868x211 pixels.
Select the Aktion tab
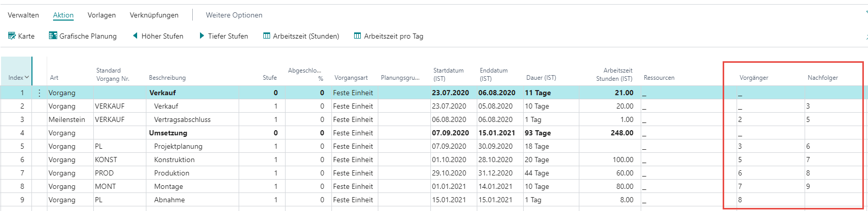pos(63,15)
